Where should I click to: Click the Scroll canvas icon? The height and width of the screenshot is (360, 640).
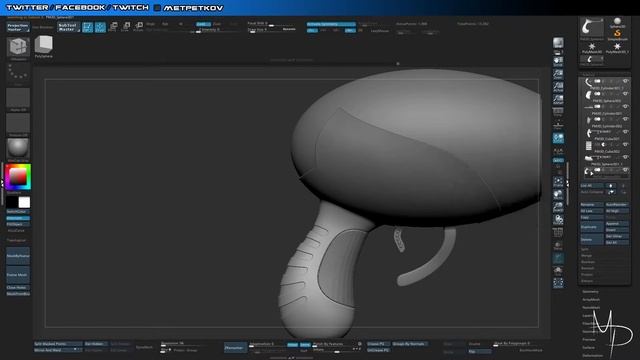click(x=558, y=62)
